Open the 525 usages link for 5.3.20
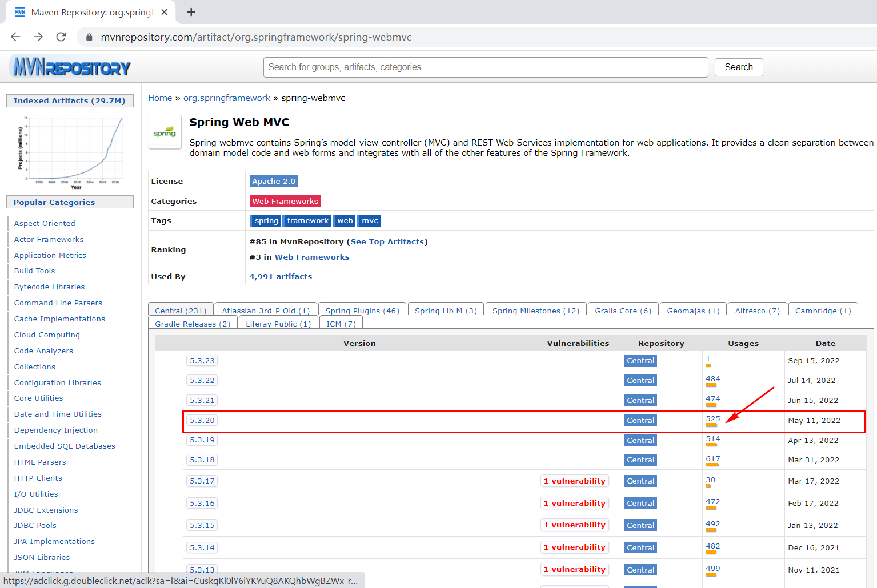Image resolution: width=877 pixels, height=588 pixels. [x=713, y=419]
